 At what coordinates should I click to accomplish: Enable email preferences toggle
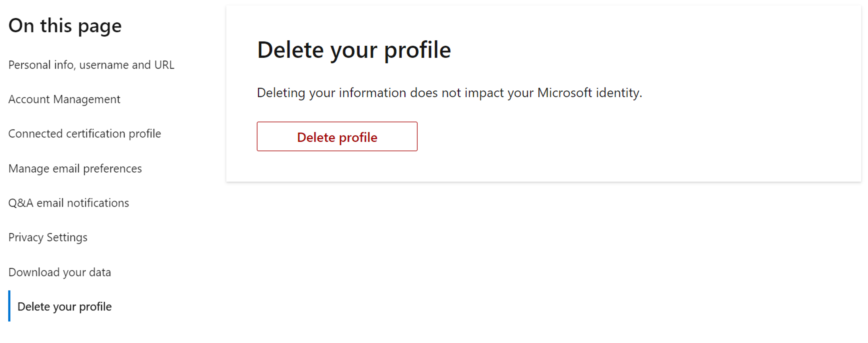tap(75, 168)
